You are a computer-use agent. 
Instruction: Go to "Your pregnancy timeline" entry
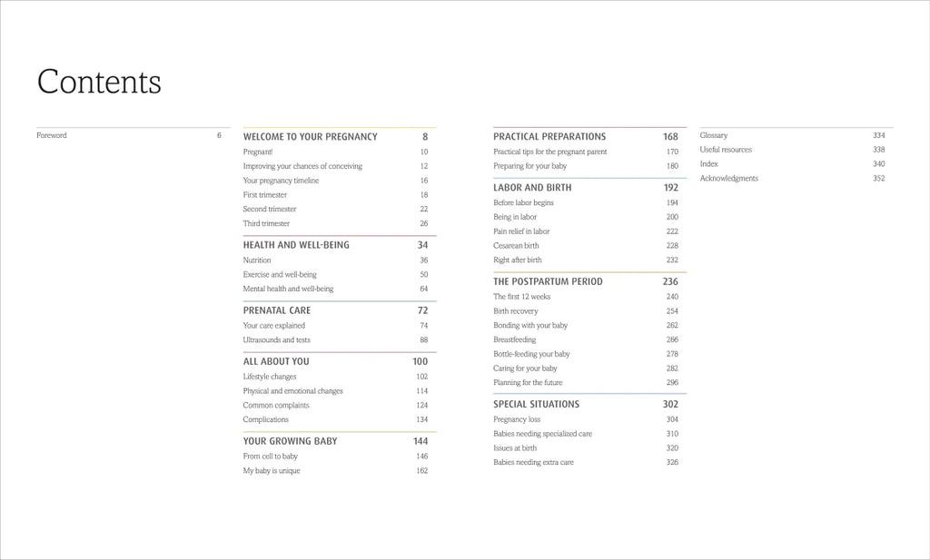(x=281, y=181)
